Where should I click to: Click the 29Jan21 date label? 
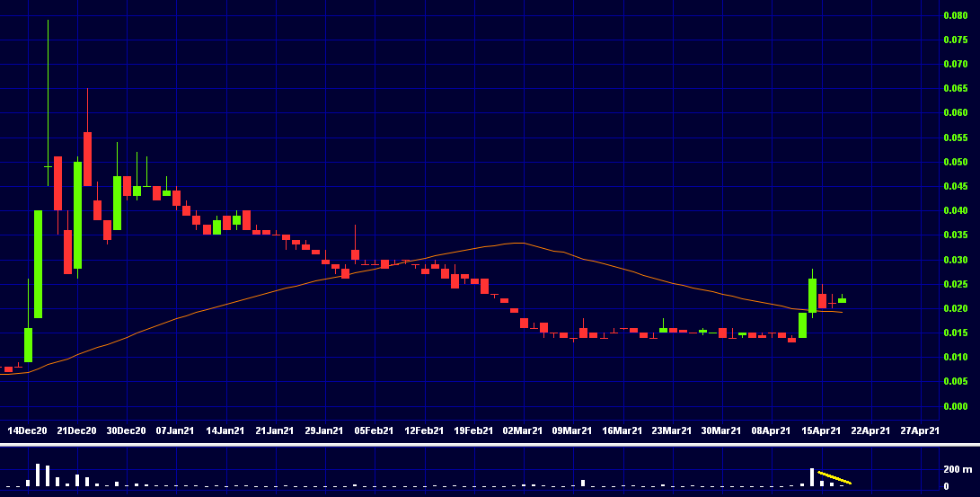click(x=323, y=430)
